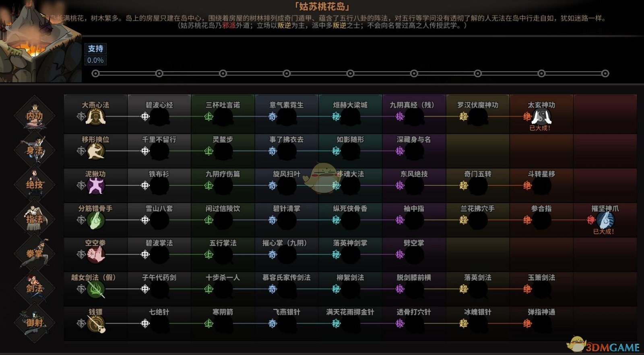Viewport: 644px width, 355px height.
Task: Click the 分筋错骨手 skill icon
Action: (x=96, y=220)
